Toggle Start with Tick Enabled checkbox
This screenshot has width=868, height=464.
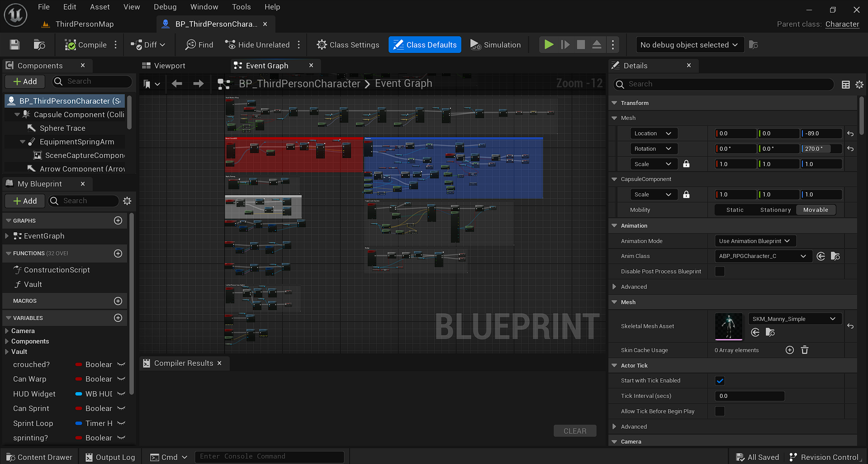point(720,381)
